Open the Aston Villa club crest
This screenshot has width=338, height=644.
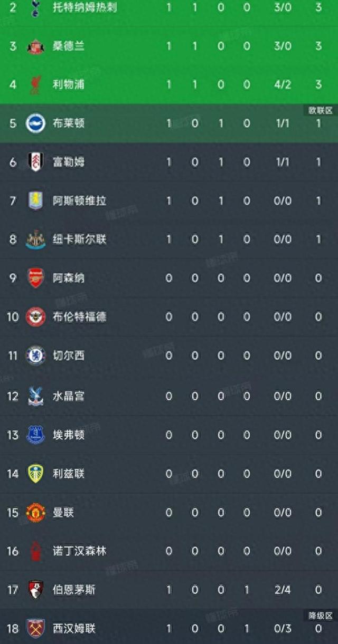pyautogui.click(x=36, y=200)
